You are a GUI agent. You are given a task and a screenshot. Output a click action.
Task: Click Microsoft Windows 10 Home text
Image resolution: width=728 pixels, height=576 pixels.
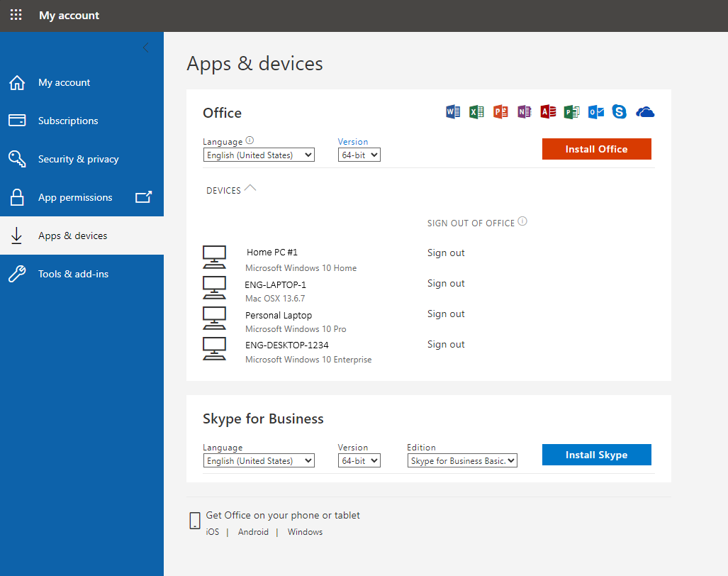pos(301,268)
